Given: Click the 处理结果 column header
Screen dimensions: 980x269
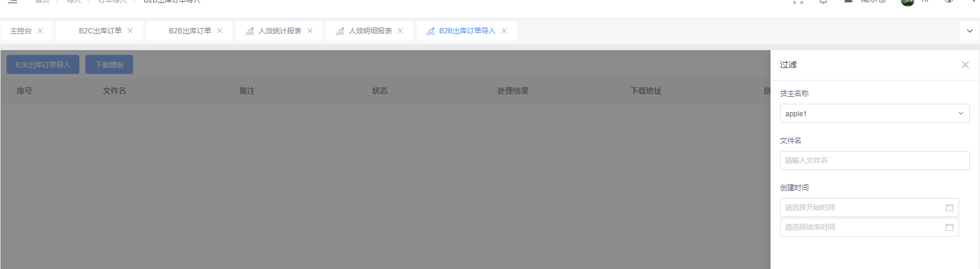Looking at the screenshot, I should [513, 91].
